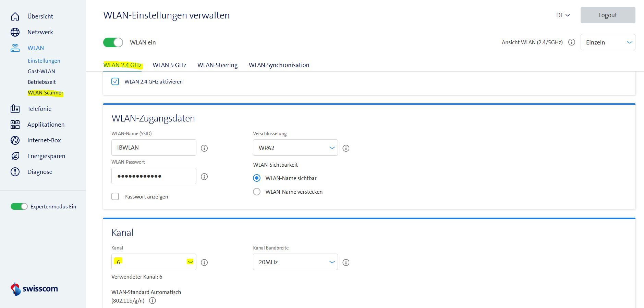Click the Internet-Box icon in sidebar
This screenshot has height=308, width=644.
pos(15,140)
